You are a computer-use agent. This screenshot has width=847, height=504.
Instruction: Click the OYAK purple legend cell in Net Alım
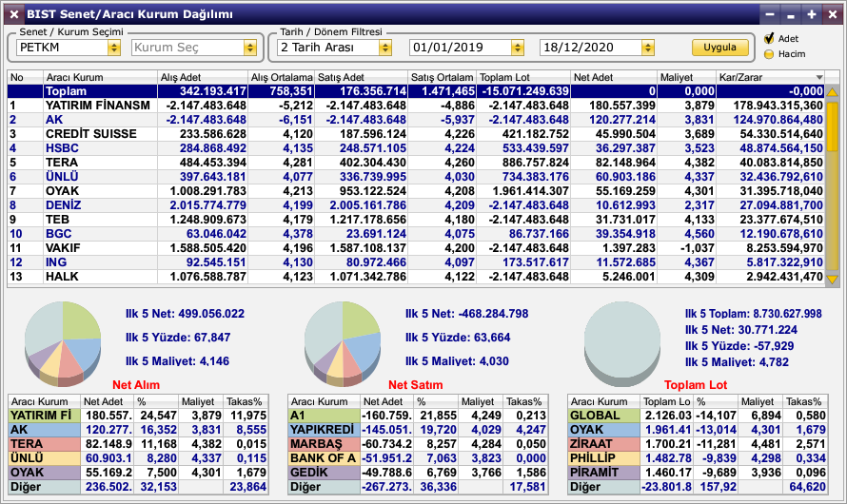click(45, 473)
